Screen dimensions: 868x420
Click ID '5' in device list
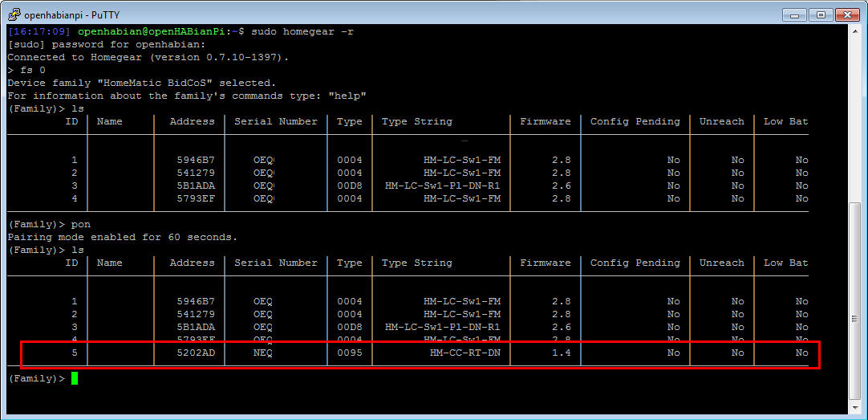coord(75,353)
